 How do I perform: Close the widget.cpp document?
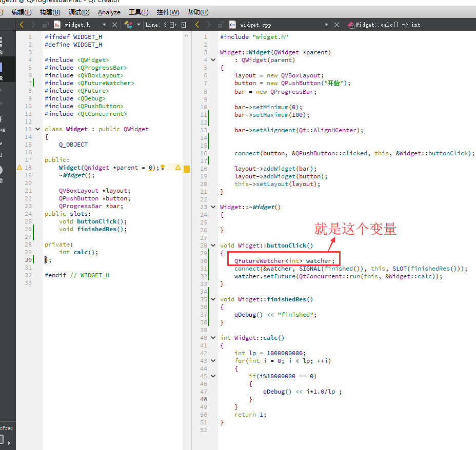click(336, 25)
